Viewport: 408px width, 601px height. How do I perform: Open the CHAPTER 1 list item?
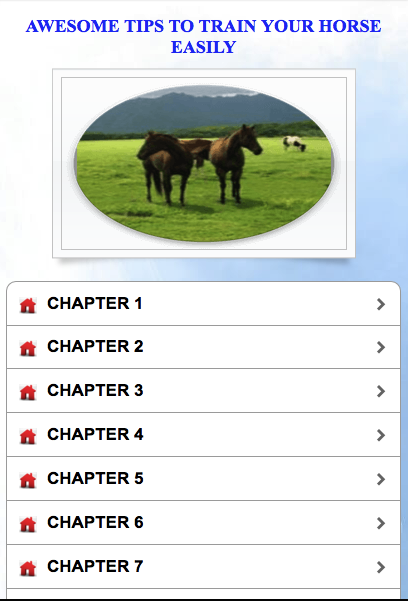pyautogui.click(x=203, y=304)
